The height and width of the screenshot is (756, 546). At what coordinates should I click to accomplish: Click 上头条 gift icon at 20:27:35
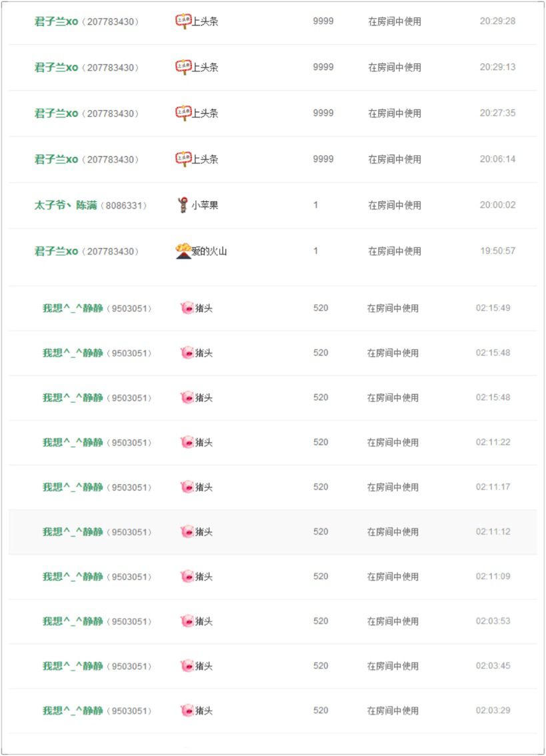point(183,113)
